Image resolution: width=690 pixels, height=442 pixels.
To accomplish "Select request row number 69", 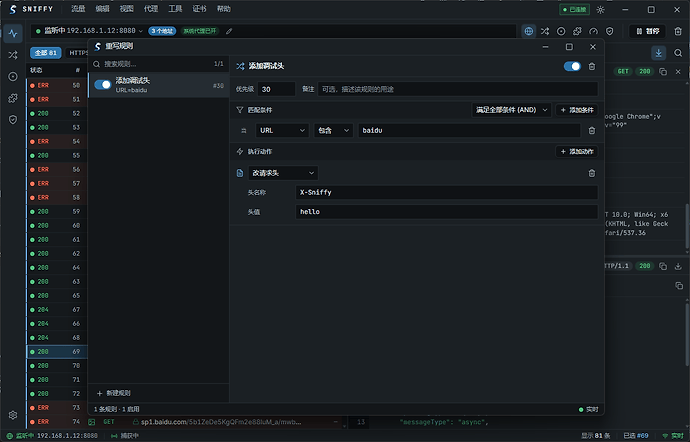I will click(x=57, y=352).
